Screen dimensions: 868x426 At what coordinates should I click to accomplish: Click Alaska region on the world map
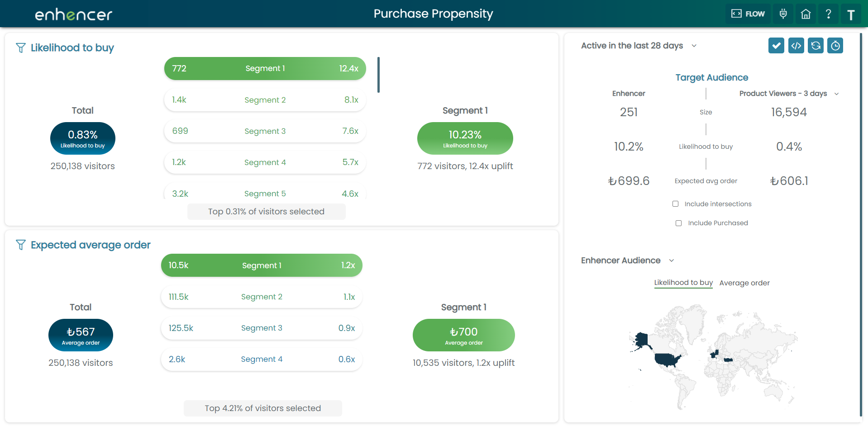coord(641,340)
